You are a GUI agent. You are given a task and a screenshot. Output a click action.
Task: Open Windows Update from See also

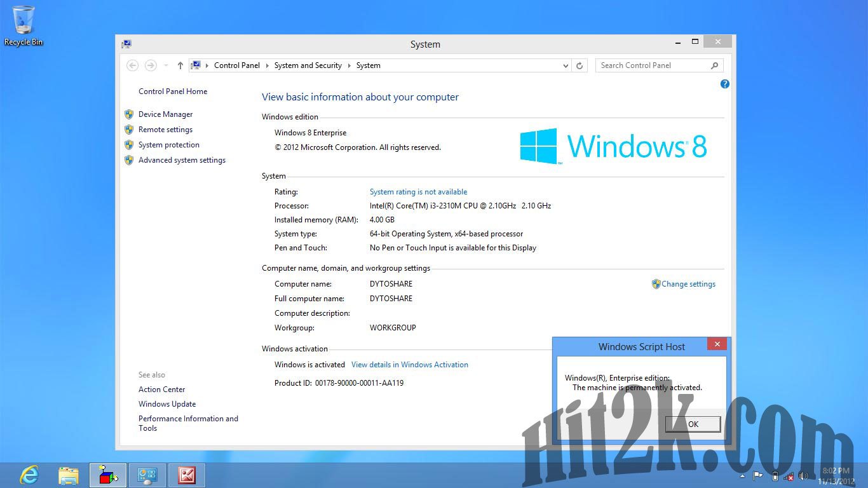pos(166,403)
